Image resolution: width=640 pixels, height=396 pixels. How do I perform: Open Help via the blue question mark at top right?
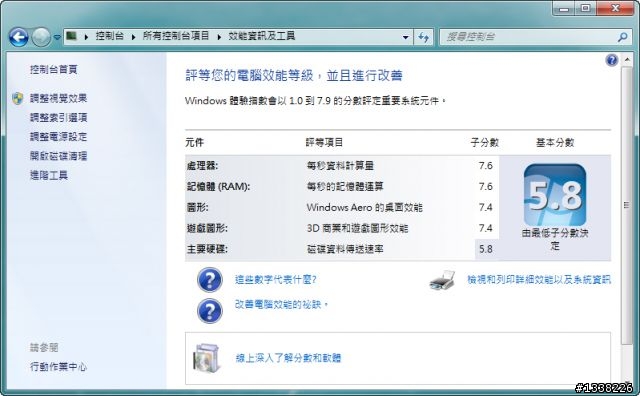tap(611, 60)
